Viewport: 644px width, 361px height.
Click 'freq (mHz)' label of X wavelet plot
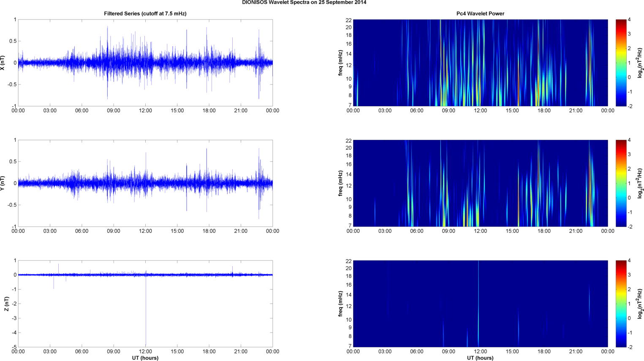(340, 63)
